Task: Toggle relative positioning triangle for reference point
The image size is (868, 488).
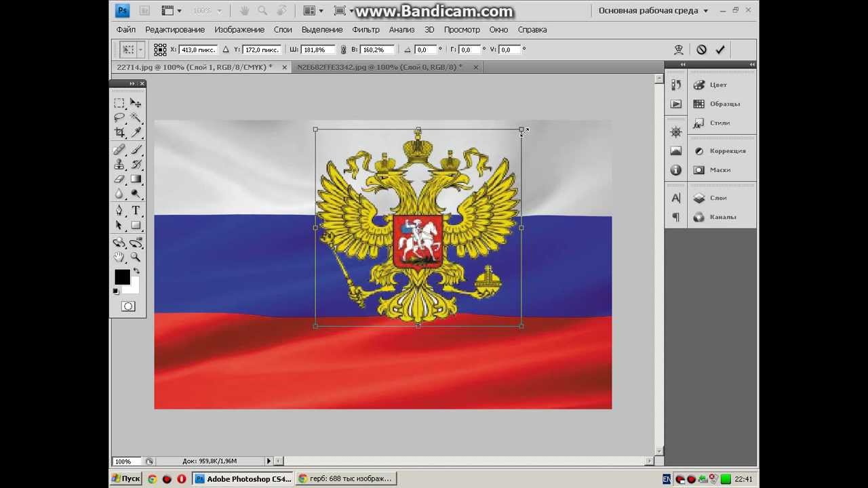Action: 226,49
